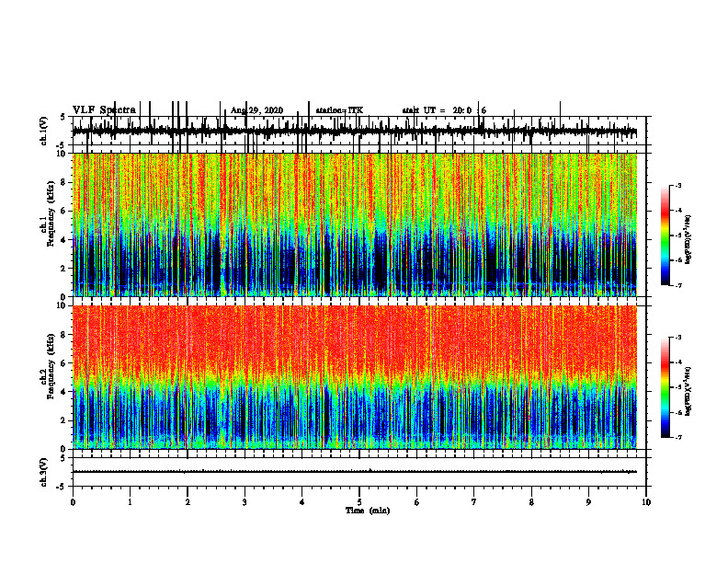Click the "-3" tick on ch.1 colorbar
The height and width of the screenshot is (563, 728).
click(x=678, y=186)
